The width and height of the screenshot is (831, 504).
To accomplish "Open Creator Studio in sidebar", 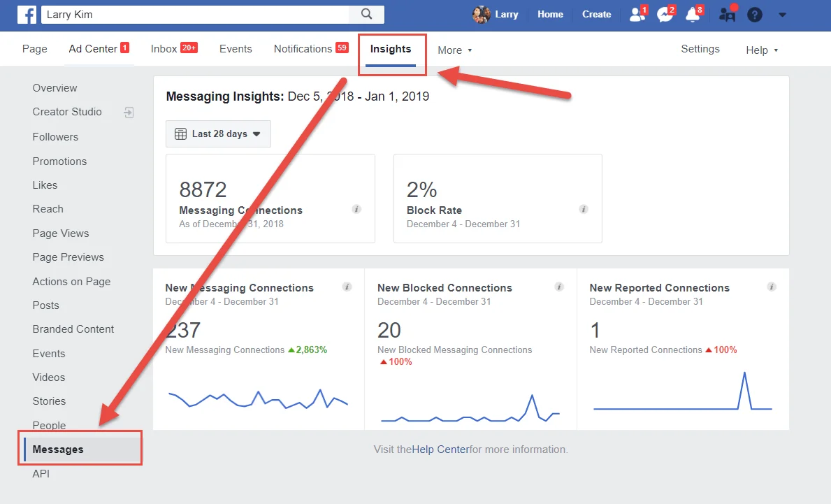I will pos(67,112).
